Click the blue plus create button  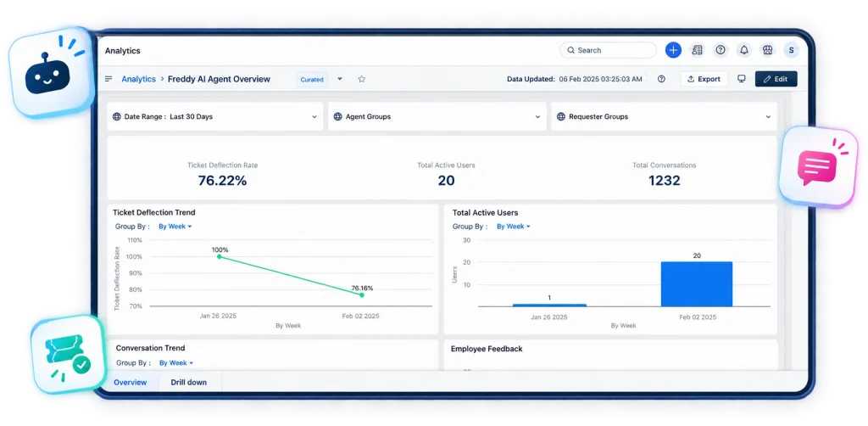[x=673, y=50]
